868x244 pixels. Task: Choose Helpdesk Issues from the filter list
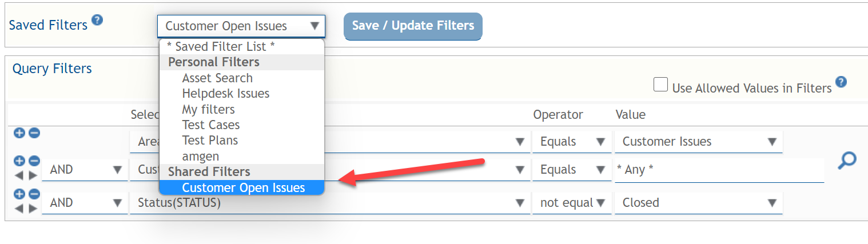pyautogui.click(x=225, y=93)
